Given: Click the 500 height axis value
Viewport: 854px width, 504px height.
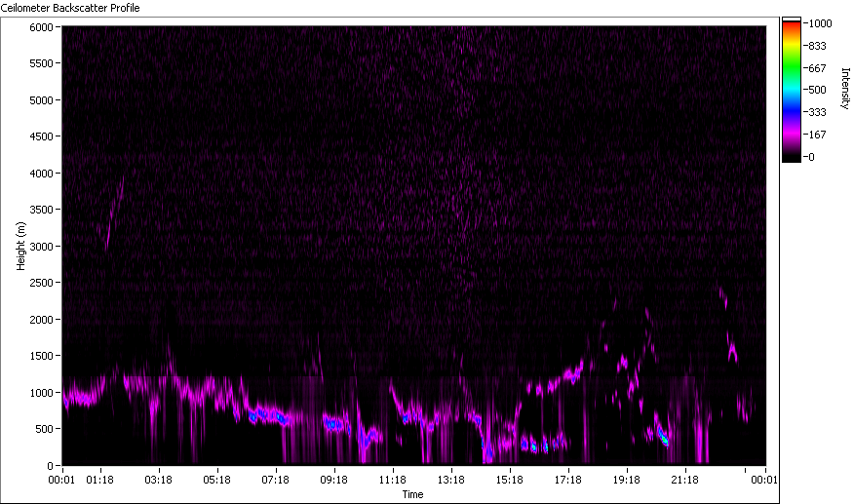Looking at the screenshot, I should (45, 429).
